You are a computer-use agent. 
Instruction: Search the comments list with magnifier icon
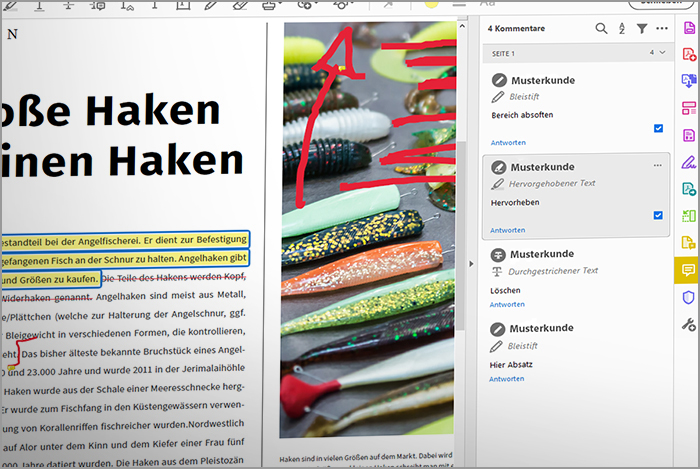point(601,29)
